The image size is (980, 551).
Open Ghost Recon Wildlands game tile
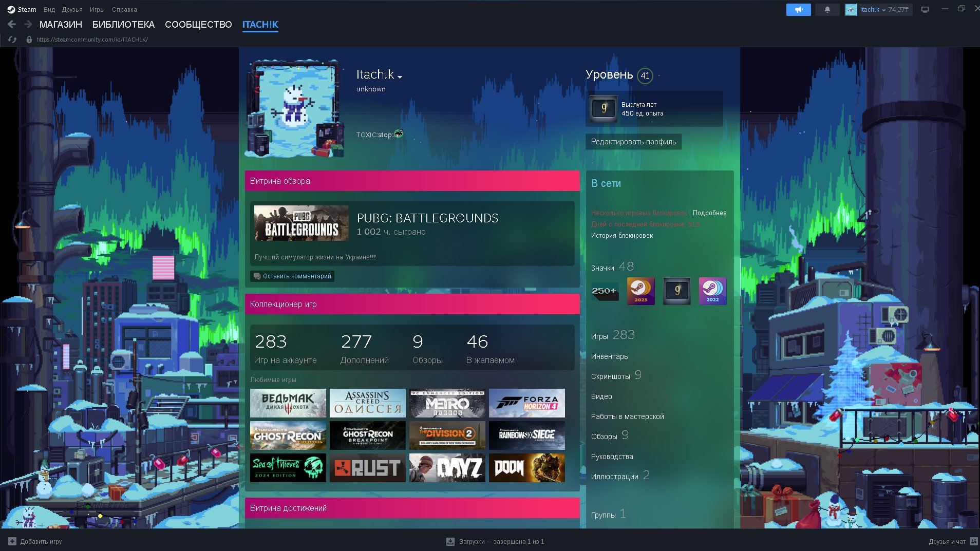coord(288,435)
